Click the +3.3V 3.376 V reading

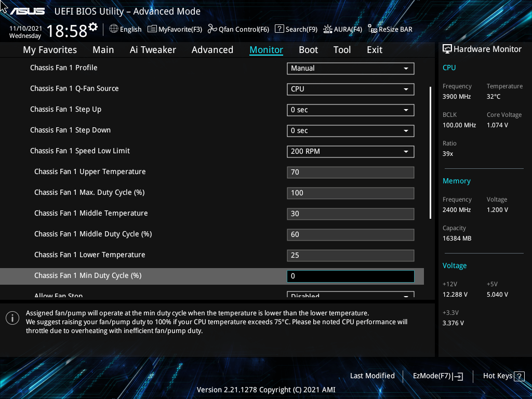453,323
